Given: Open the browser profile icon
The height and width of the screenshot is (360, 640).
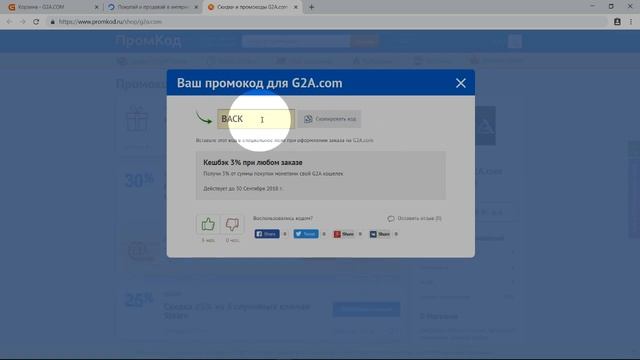Looking at the screenshot, I should click(617, 22).
